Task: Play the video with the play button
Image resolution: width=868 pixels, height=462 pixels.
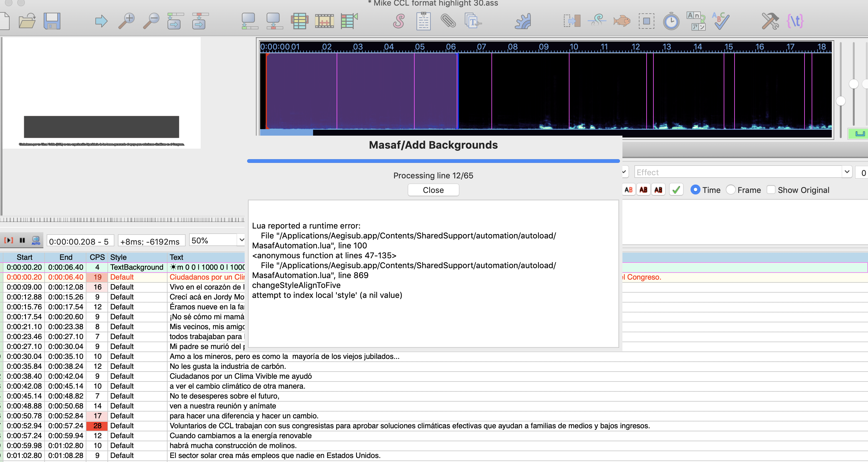Action: point(8,240)
